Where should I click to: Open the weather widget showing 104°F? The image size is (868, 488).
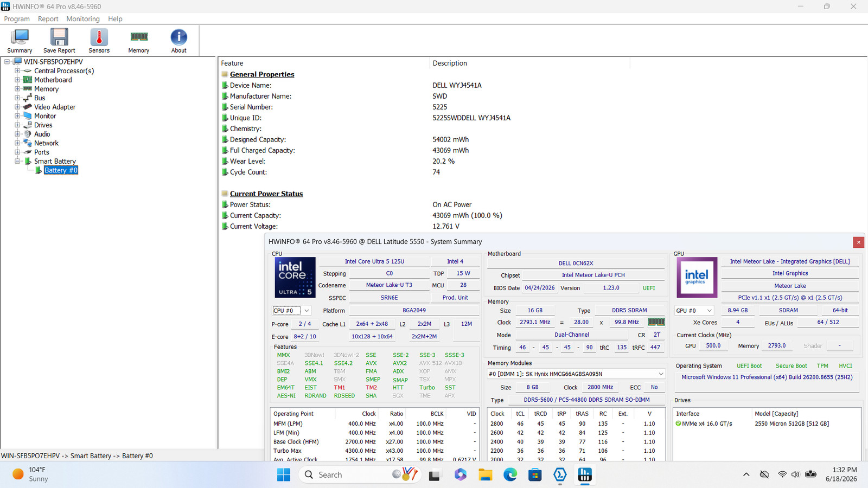[x=30, y=474]
